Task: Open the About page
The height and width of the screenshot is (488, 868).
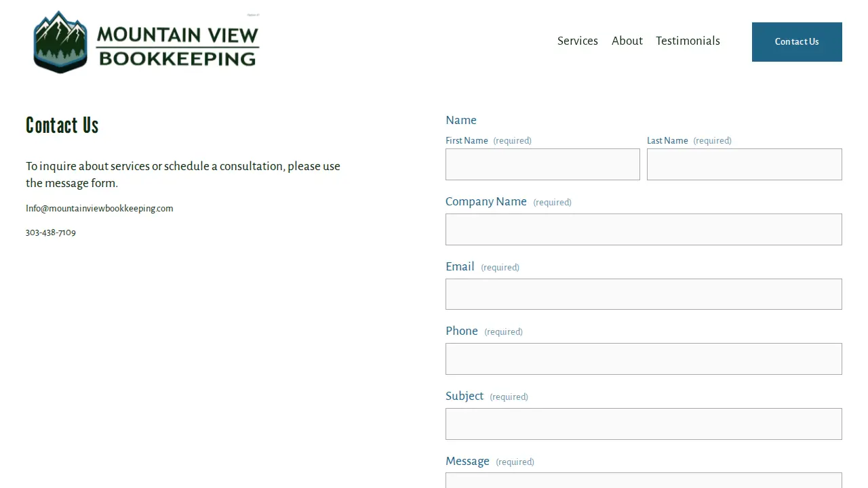Action: point(627,41)
